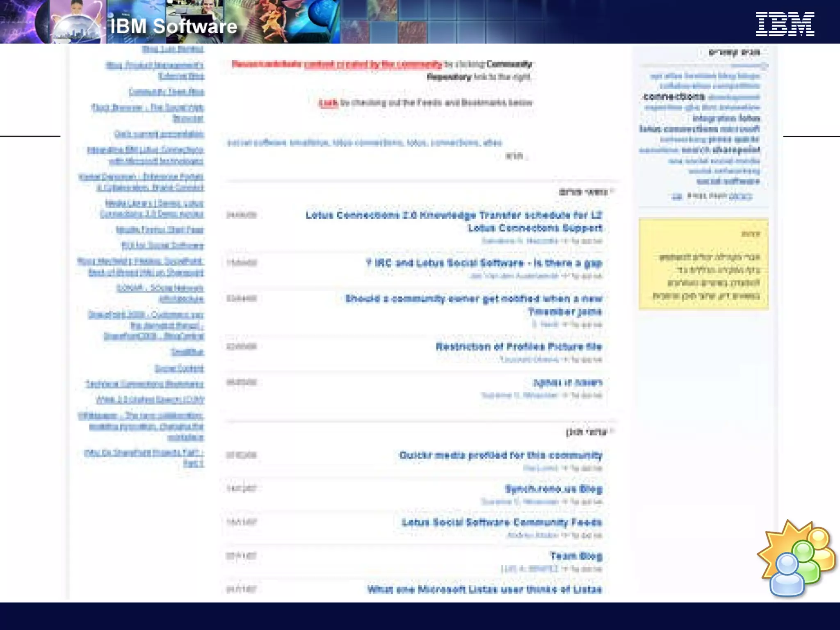Screen dimensions: 840x630
Task: Click the IBM logo in the header
Action: (785, 24)
